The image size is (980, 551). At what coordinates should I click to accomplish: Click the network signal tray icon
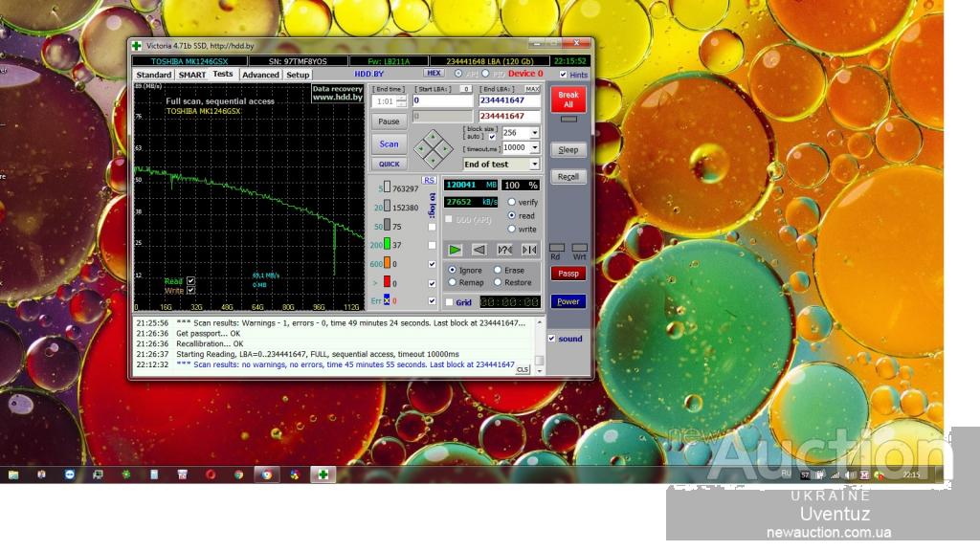835,474
